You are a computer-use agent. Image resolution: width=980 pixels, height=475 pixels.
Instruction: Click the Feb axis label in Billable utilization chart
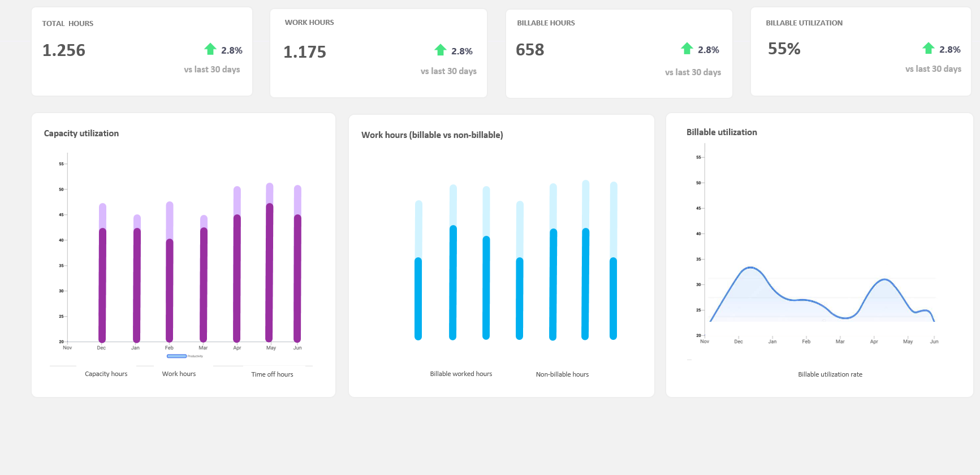[806, 342]
